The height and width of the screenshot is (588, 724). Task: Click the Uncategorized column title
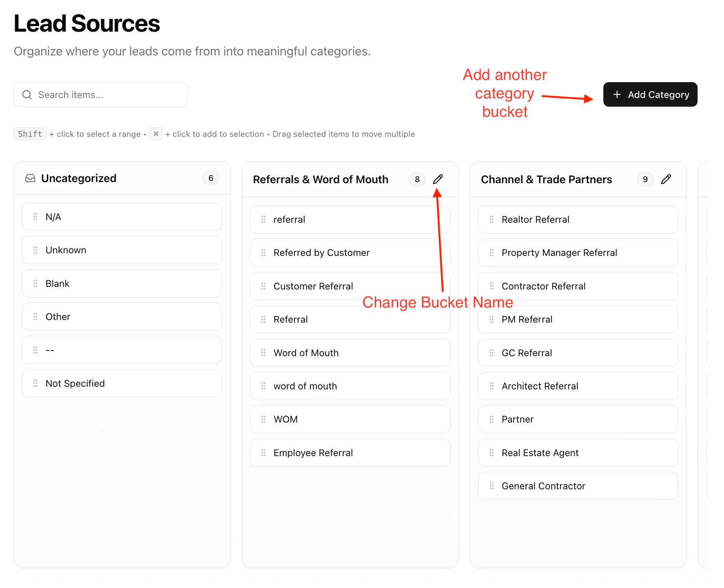[x=79, y=178]
